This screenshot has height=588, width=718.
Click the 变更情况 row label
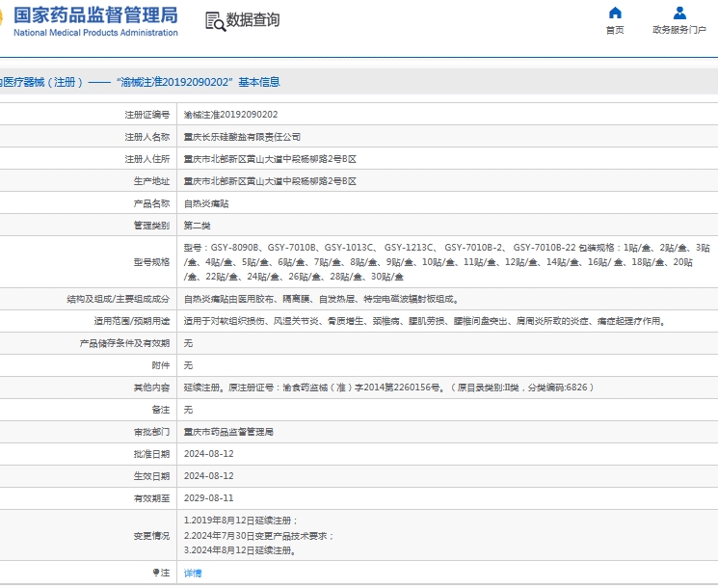pos(151,536)
